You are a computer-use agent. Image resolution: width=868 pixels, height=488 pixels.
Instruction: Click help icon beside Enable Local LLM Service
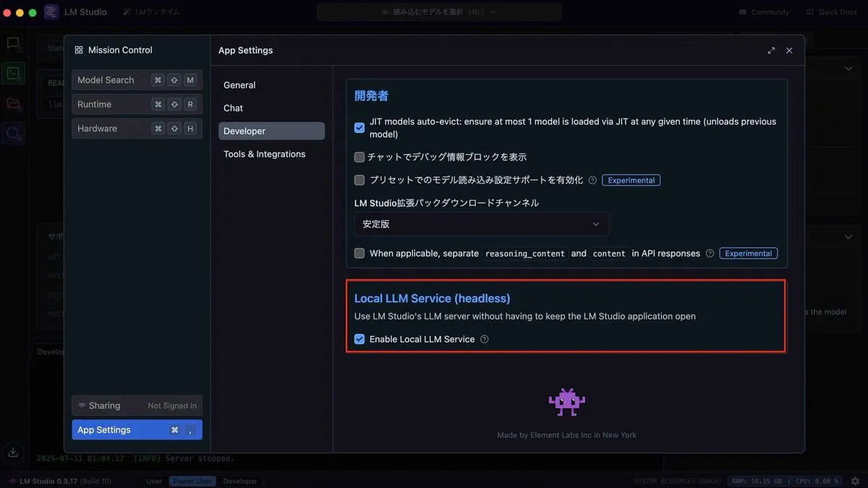pos(485,339)
